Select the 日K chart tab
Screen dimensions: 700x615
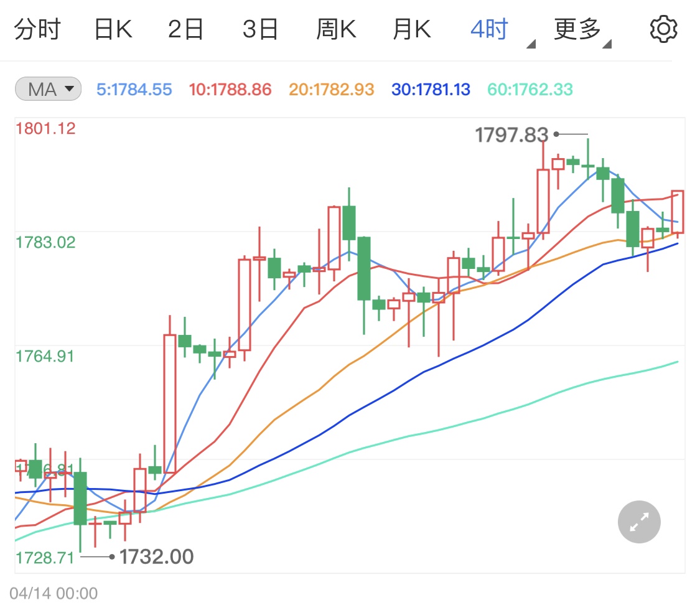(x=113, y=29)
